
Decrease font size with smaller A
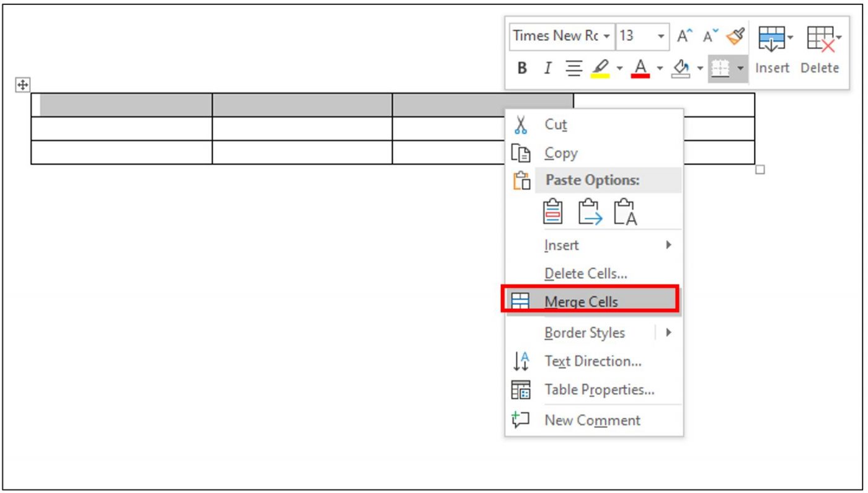click(711, 36)
